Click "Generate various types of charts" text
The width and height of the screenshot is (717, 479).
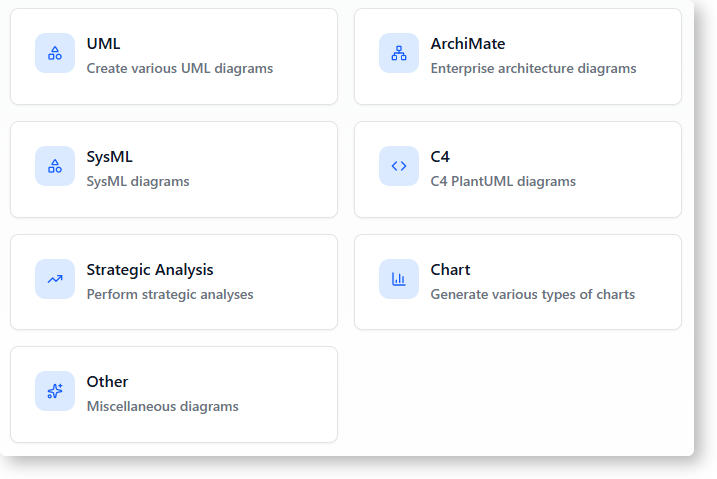[533, 295]
